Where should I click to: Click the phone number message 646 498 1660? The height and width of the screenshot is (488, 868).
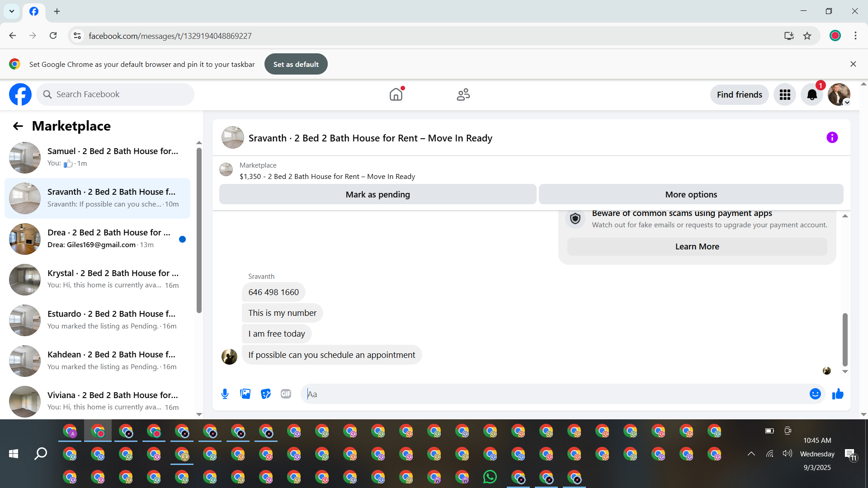click(274, 292)
